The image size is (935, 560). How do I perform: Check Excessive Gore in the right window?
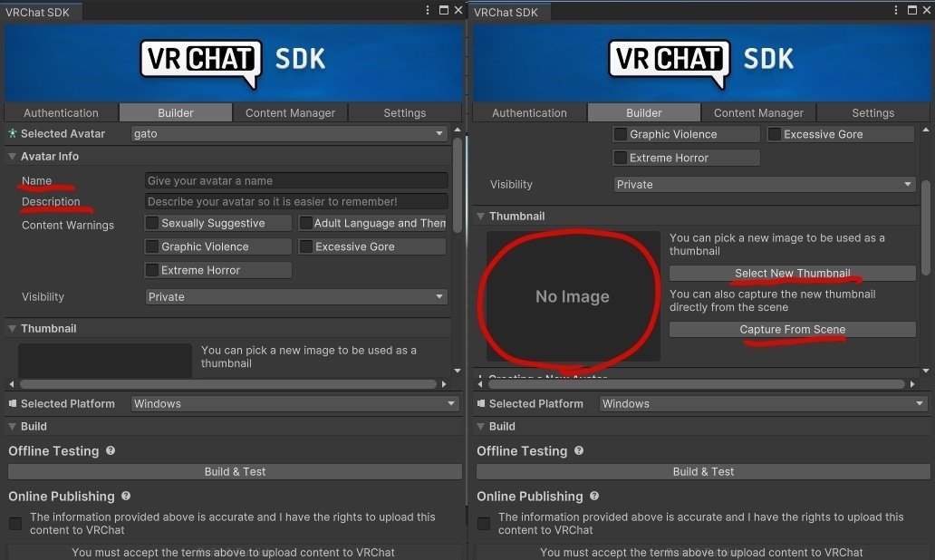tap(775, 134)
